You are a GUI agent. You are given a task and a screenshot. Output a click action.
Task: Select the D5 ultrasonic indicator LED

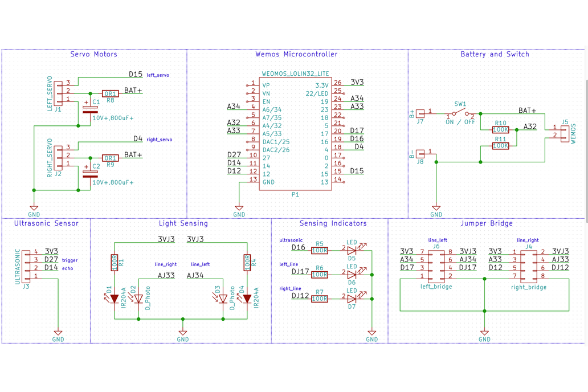tap(352, 250)
